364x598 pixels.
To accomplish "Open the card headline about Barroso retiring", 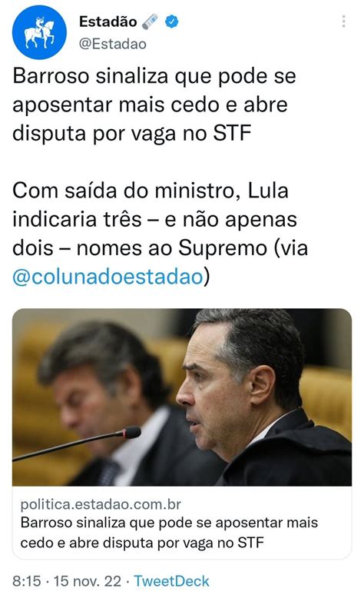I will coord(169,533).
